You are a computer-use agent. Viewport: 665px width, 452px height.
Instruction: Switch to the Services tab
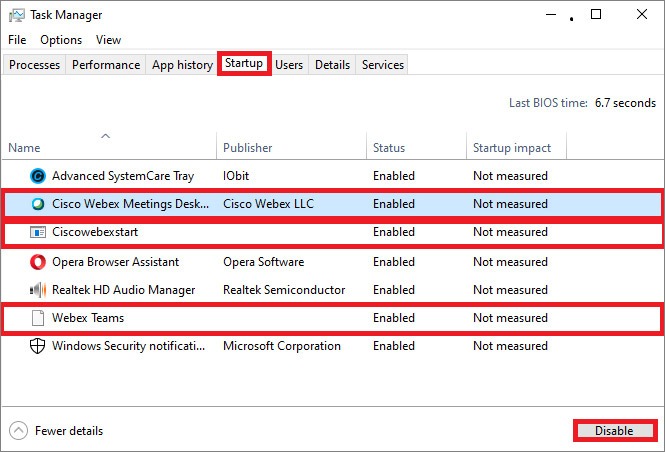383,65
